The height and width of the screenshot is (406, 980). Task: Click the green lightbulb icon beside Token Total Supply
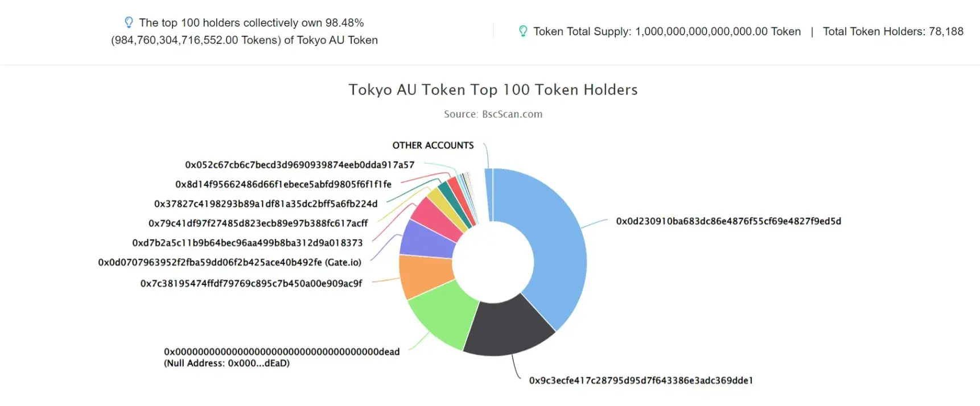(523, 31)
